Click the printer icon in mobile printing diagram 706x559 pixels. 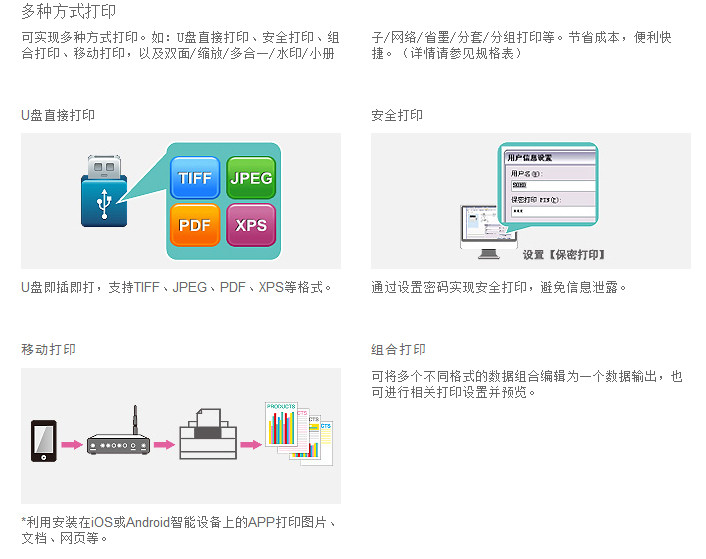[x=208, y=434]
